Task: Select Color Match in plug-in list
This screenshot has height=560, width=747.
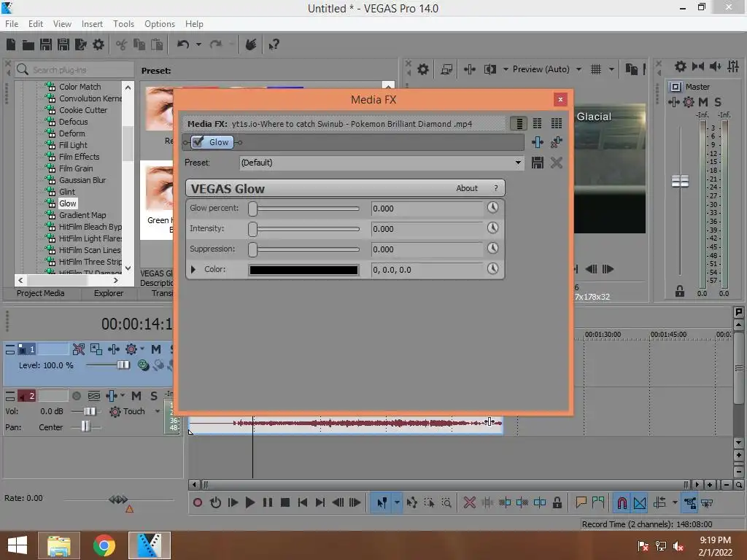Action: click(80, 87)
